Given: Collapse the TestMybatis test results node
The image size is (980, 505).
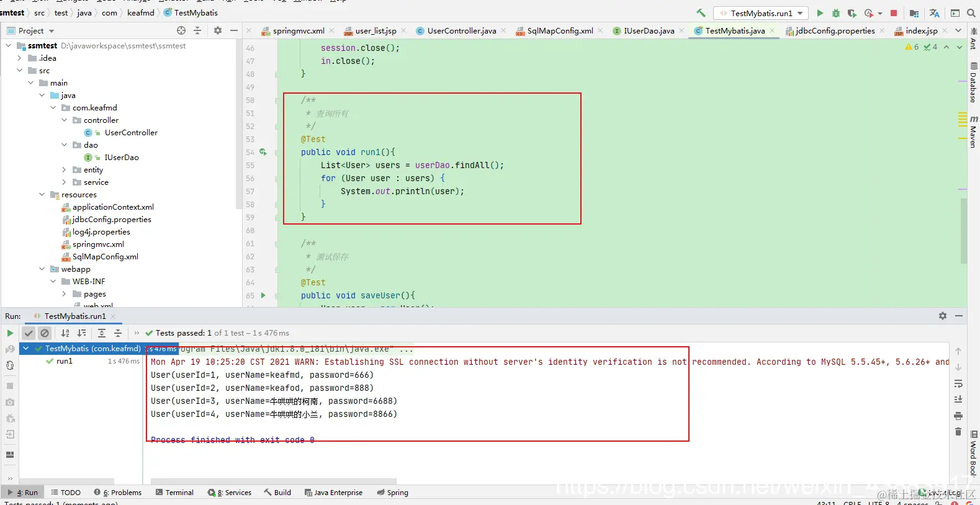Looking at the screenshot, I should [26, 349].
